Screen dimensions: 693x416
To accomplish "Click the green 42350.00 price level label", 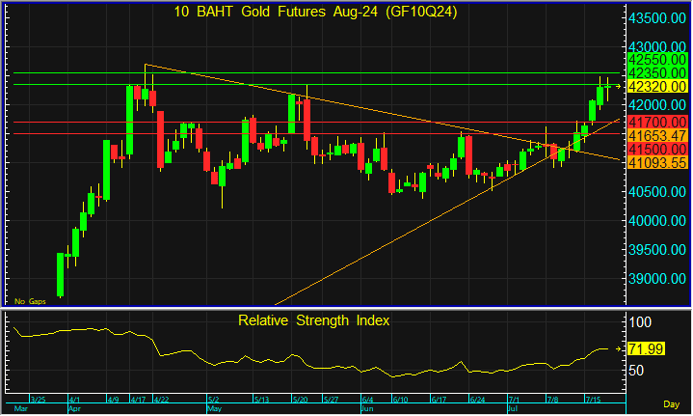I will click(x=656, y=73).
